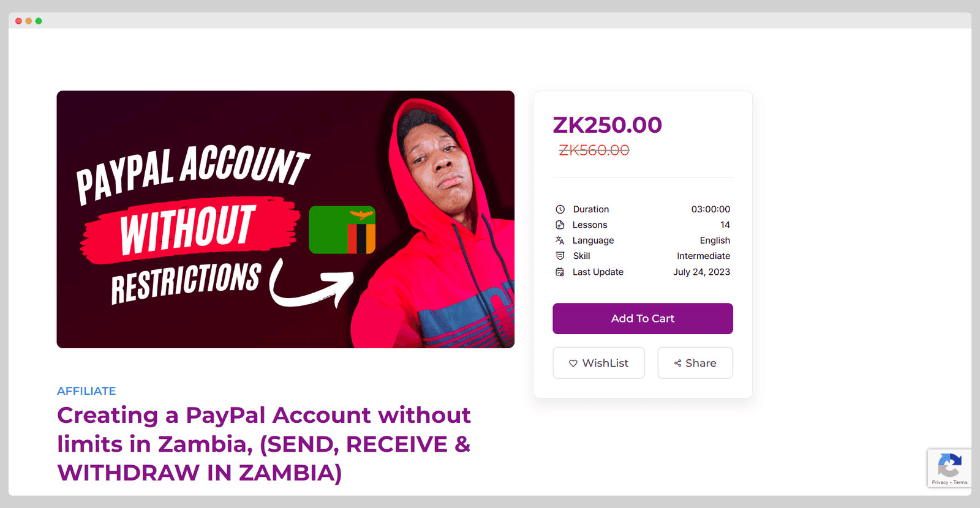Viewport: 980px width, 508px height.
Task: Click the reCAPTCHA logo badge
Action: click(949, 466)
